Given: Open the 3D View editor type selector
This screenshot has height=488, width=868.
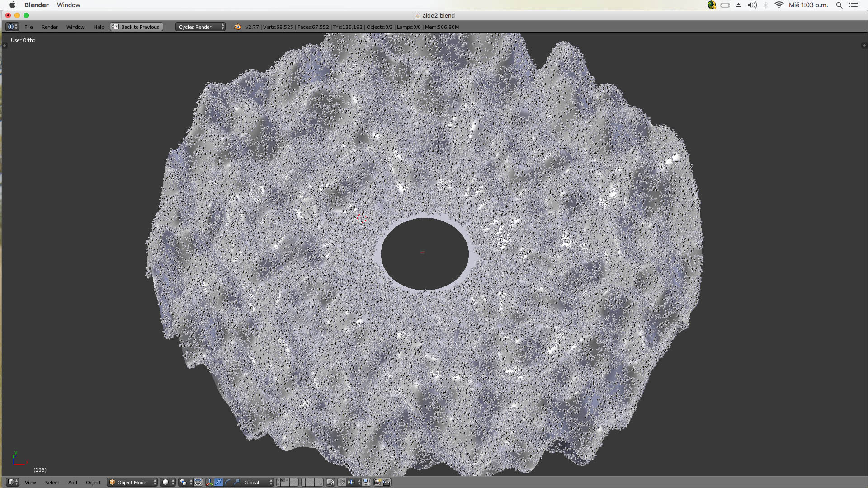Looking at the screenshot, I should (x=13, y=483).
